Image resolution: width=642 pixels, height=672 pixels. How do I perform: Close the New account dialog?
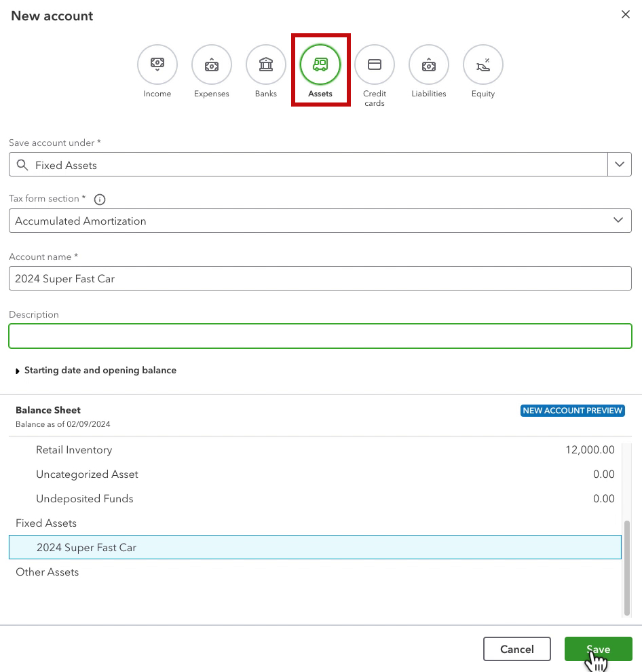[x=626, y=15]
